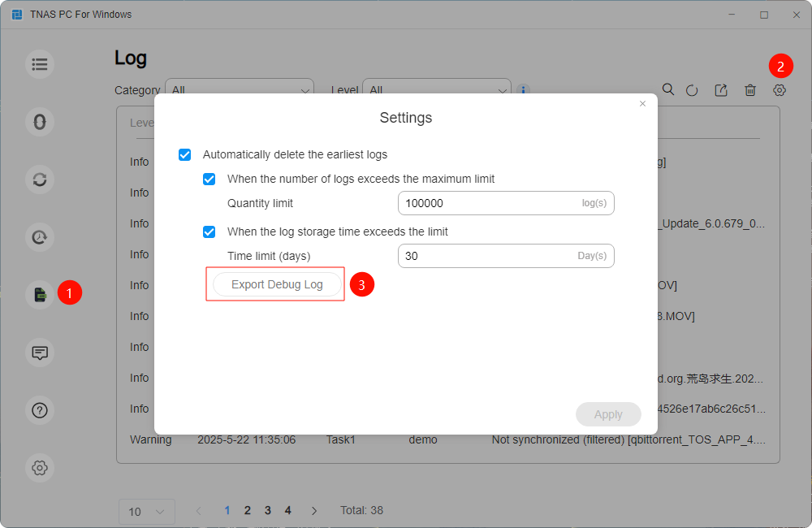This screenshot has height=528, width=812.
Task: Toggle number of logs exceeds maximum limit checkbox
Action: point(209,180)
